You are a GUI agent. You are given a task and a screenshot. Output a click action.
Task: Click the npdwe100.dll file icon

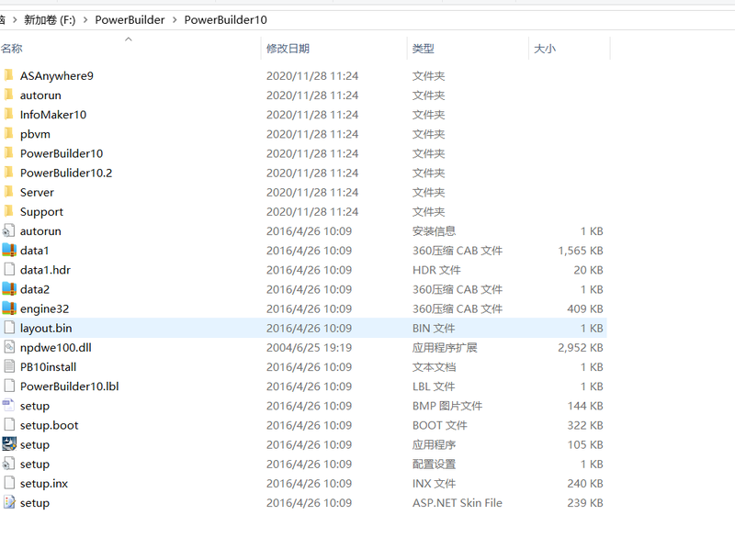[x=9, y=347]
